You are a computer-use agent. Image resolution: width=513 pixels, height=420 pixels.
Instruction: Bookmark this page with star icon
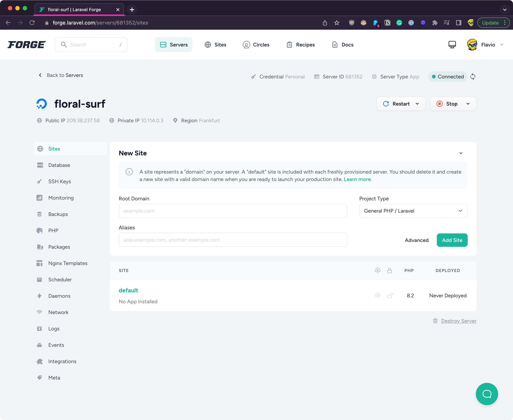click(337, 23)
